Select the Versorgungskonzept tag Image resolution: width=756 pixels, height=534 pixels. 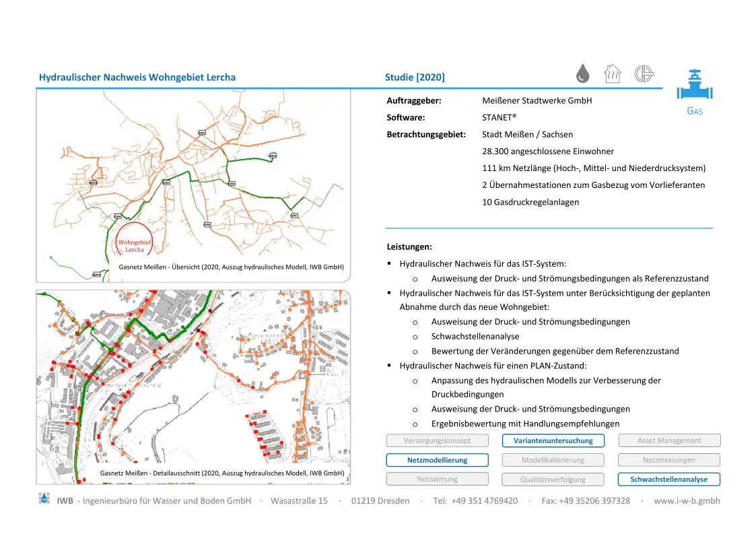[437, 440]
